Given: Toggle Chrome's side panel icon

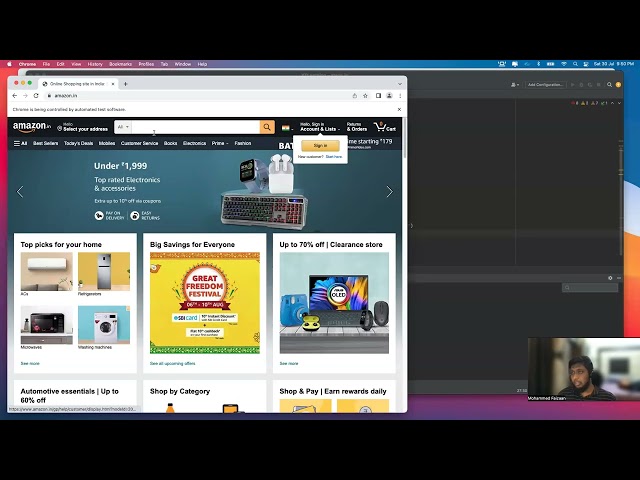Looking at the screenshot, I should (x=378, y=96).
